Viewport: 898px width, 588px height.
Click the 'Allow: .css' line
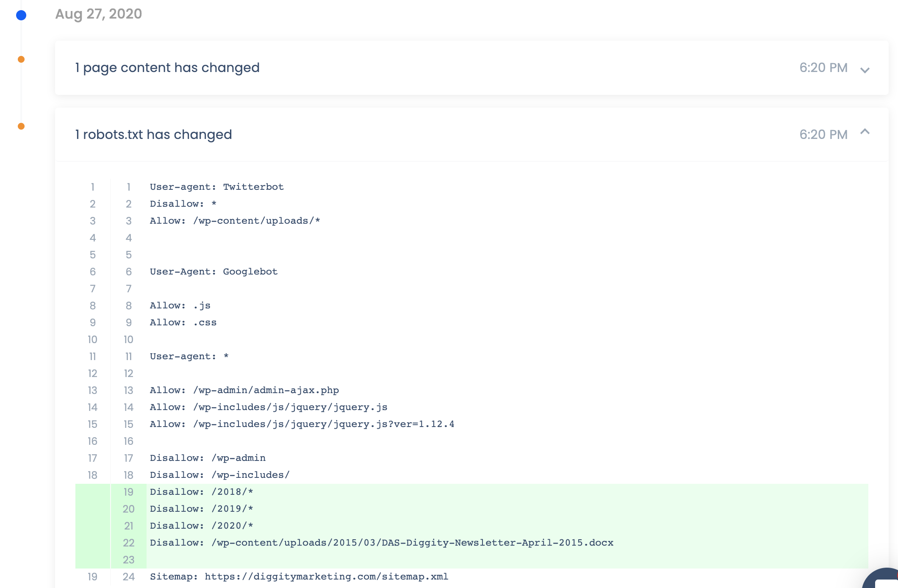coord(183,322)
